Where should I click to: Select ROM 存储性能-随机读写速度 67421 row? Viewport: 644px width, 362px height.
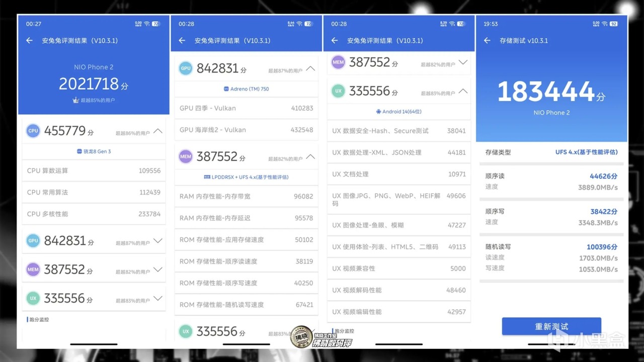pyautogui.click(x=247, y=305)
